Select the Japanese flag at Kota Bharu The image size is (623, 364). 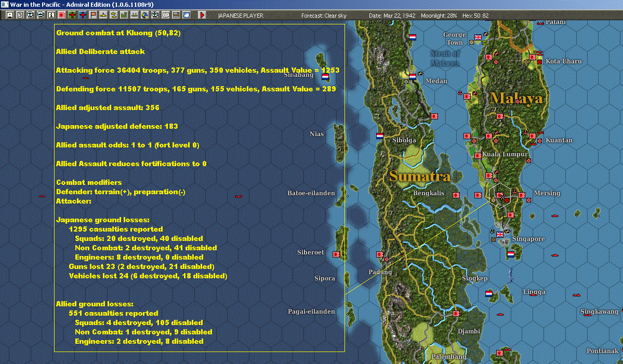(533, 57)
